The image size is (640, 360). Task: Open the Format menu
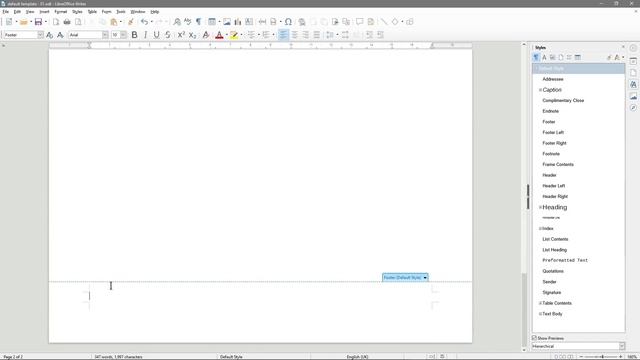point(60,12)
